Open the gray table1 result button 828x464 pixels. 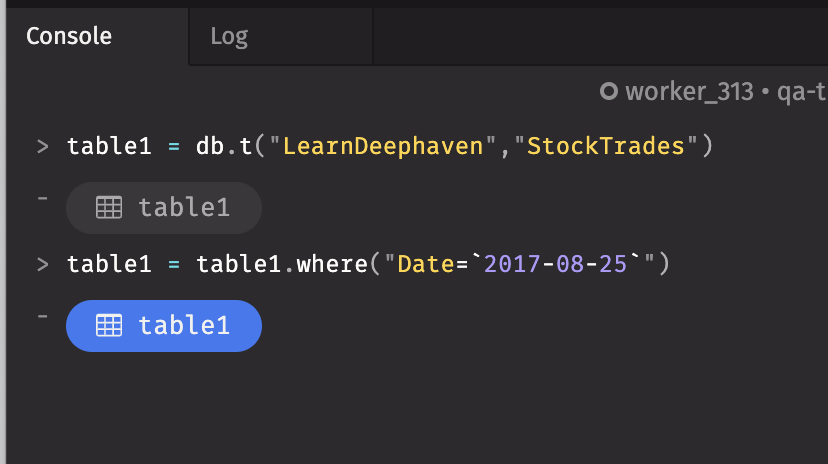point(164,208)
